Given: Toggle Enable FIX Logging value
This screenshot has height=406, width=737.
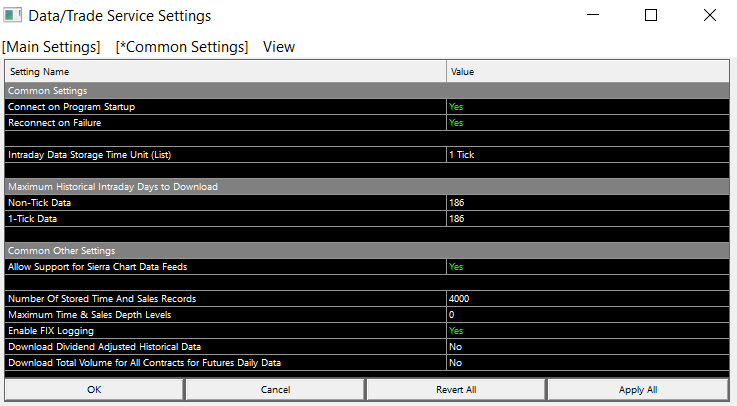Looking at the screenshot, I should click(588, 330).
